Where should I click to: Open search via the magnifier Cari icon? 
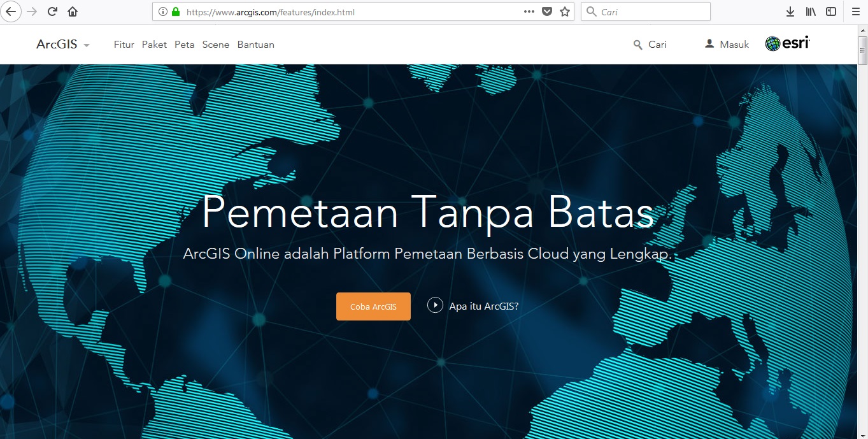pos(637,45)
